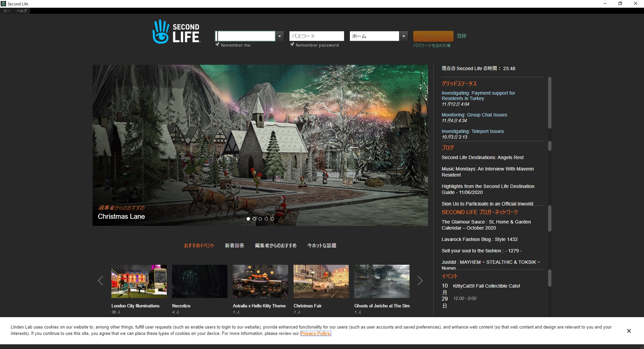Image resolution: width=644 pixels, height=349 pixels.
Task: Open Monitoring: Group Chat Issues status
Action: pyautogui.click(x=474, y=115)
